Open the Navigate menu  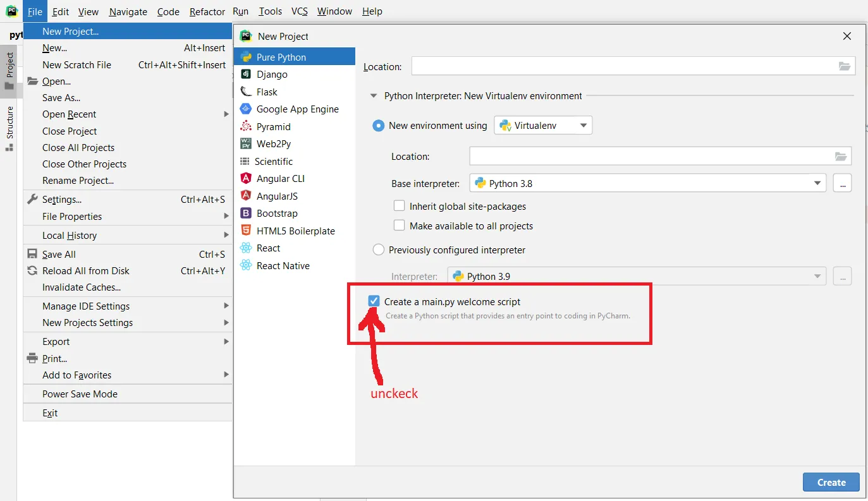(x=128, y=11)
